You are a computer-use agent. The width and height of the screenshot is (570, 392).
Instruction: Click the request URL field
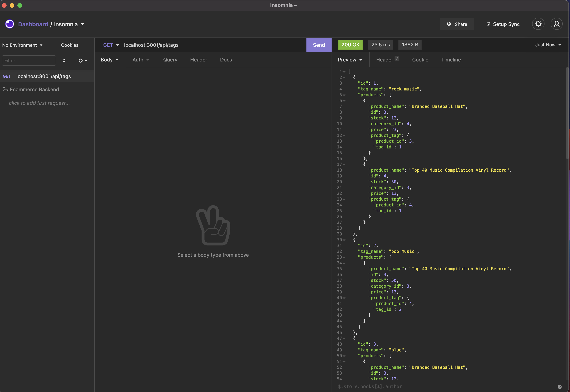coord(214,45)
